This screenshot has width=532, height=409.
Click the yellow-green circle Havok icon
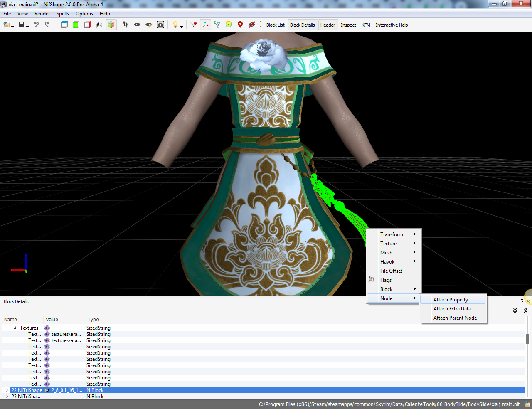(229, 25)
